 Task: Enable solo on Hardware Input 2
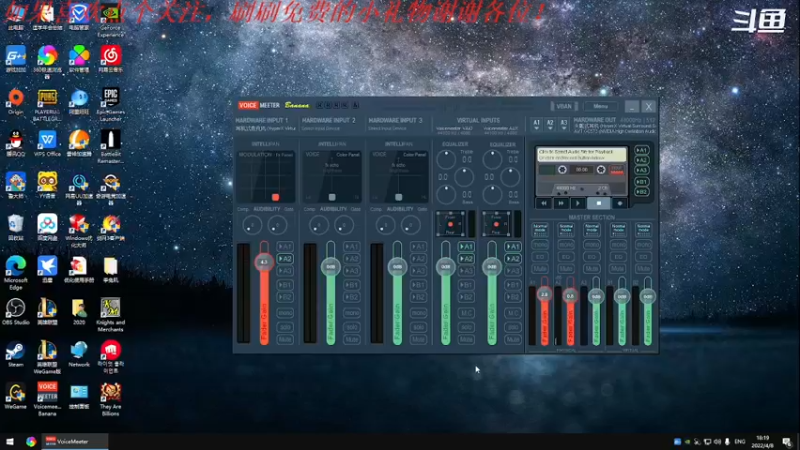(x=352, y=327)
